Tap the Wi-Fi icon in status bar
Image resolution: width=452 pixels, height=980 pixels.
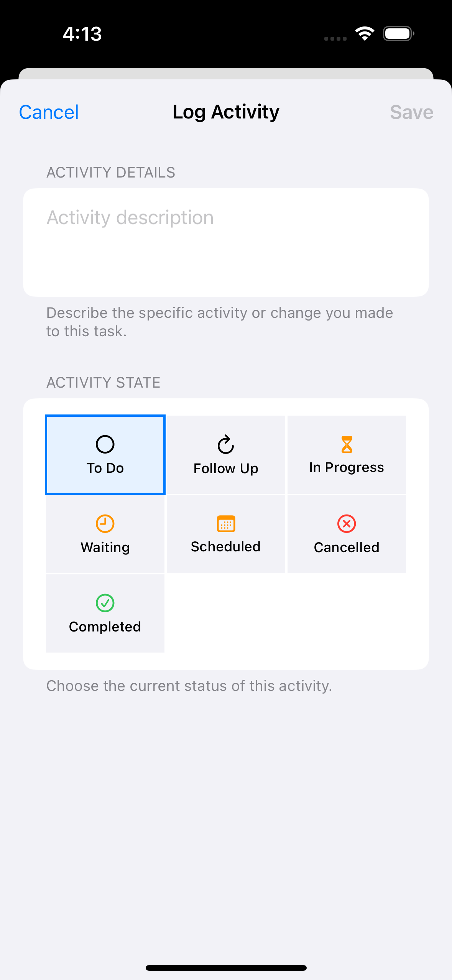point(365,34)
